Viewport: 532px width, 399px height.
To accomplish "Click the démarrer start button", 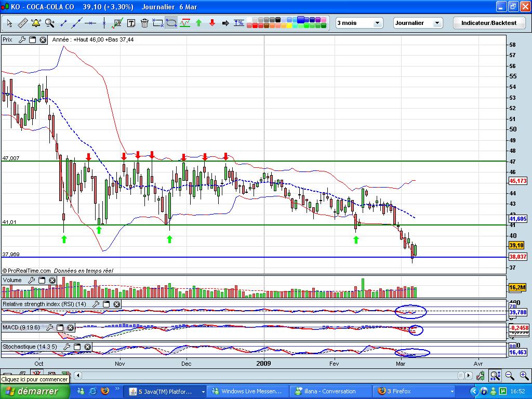I will tap(35, 391).
